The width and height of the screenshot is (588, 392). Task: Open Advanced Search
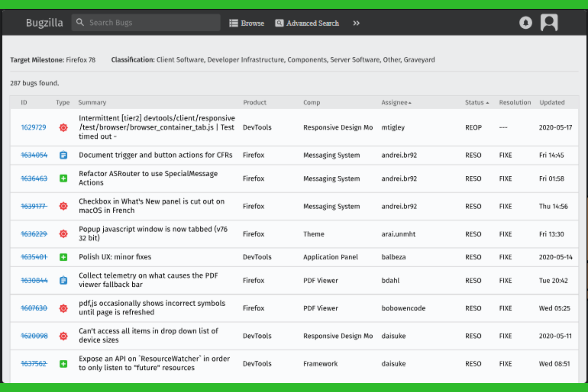click(x=312, y=23)
